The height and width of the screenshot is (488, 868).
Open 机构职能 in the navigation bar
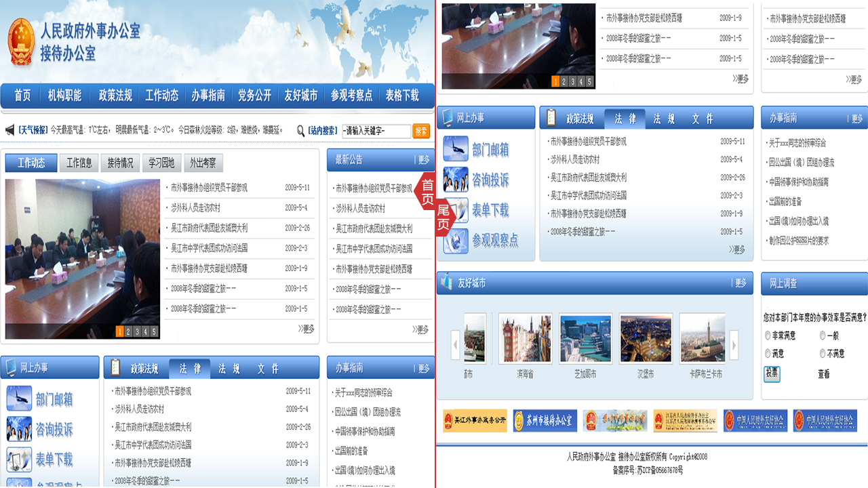(x=64, y=96)
